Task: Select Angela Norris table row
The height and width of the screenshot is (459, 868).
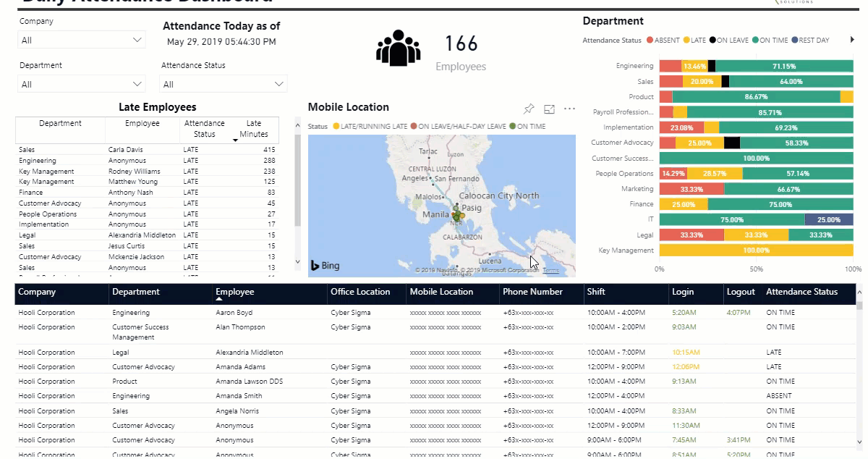Action: (434, 411)
